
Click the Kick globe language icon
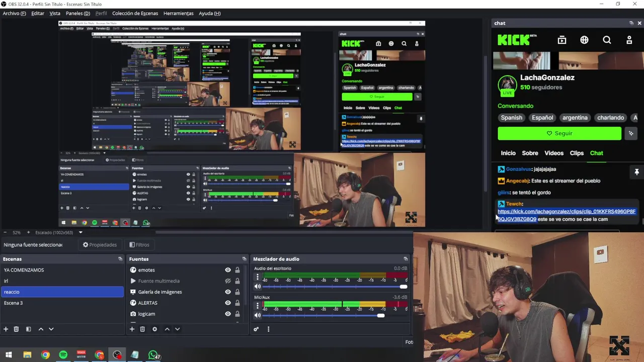click(584, 40)
